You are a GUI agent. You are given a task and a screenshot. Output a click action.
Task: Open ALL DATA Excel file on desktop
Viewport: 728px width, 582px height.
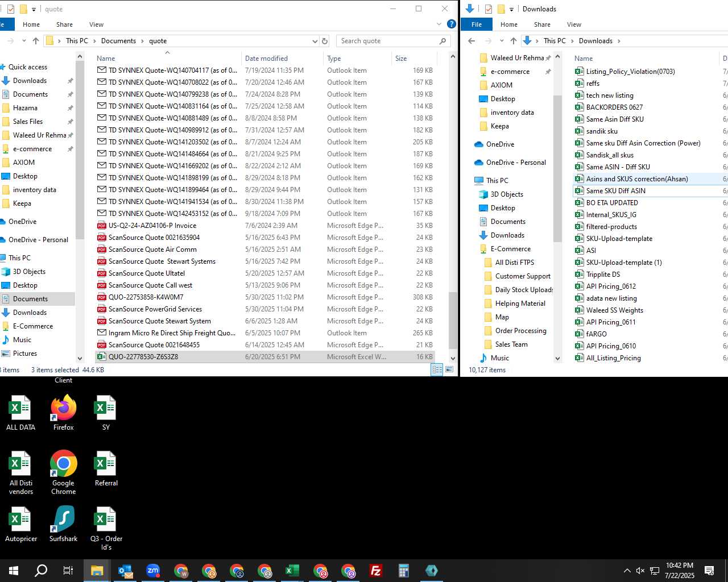(20, 413)
